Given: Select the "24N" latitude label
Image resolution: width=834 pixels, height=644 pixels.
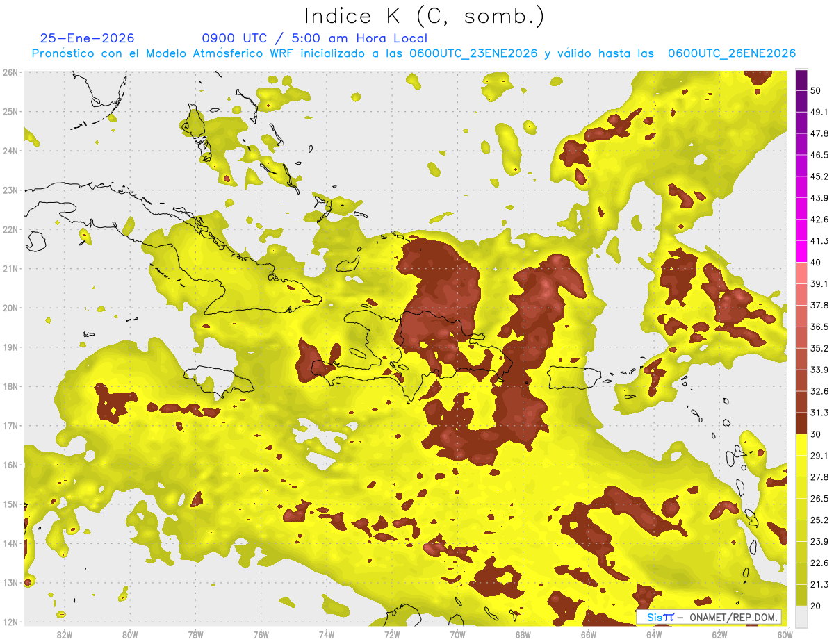Looking at the screenshot, I should click(x=10, y=151).
